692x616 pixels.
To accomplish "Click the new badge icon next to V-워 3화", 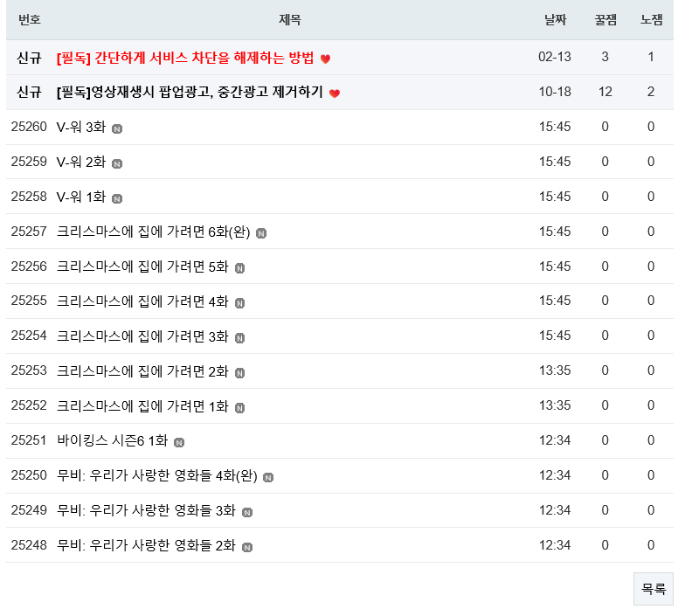I will [117, 128].
